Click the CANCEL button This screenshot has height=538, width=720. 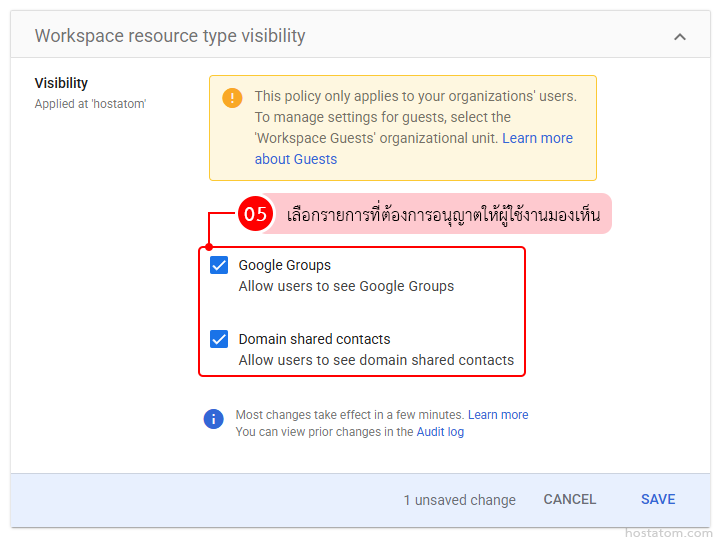pos(570,499)
